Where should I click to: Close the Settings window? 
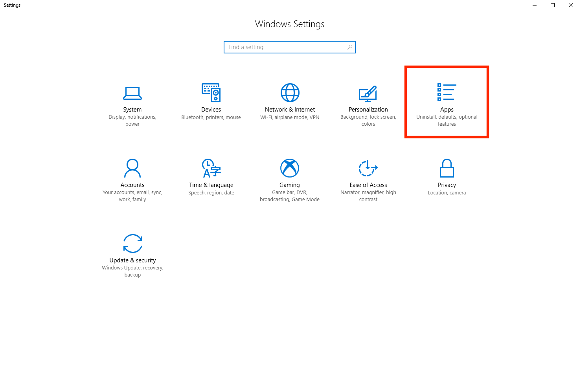click(x=570, y=5)
